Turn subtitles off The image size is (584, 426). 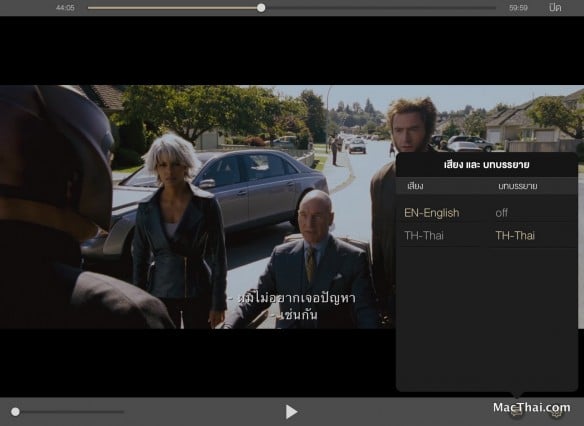point(501,213)
